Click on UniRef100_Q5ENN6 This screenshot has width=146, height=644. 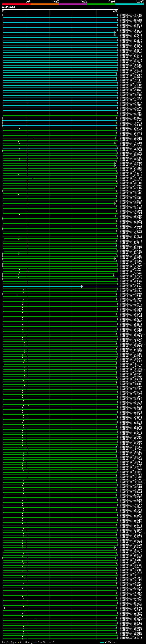tap(131, 294)
